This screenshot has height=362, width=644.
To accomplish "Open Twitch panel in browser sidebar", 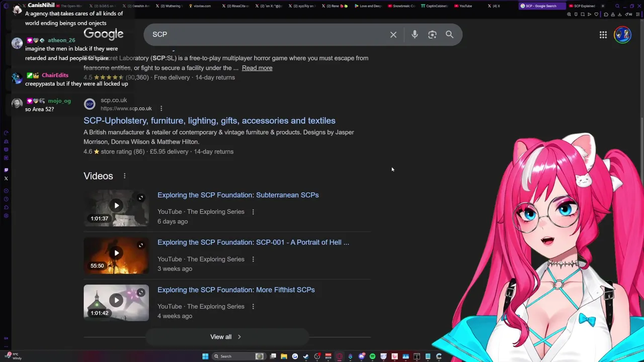I will point(6,170).
